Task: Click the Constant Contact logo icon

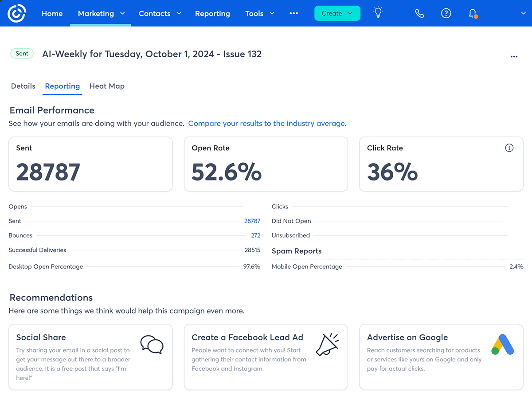Action: pos(17,13)
